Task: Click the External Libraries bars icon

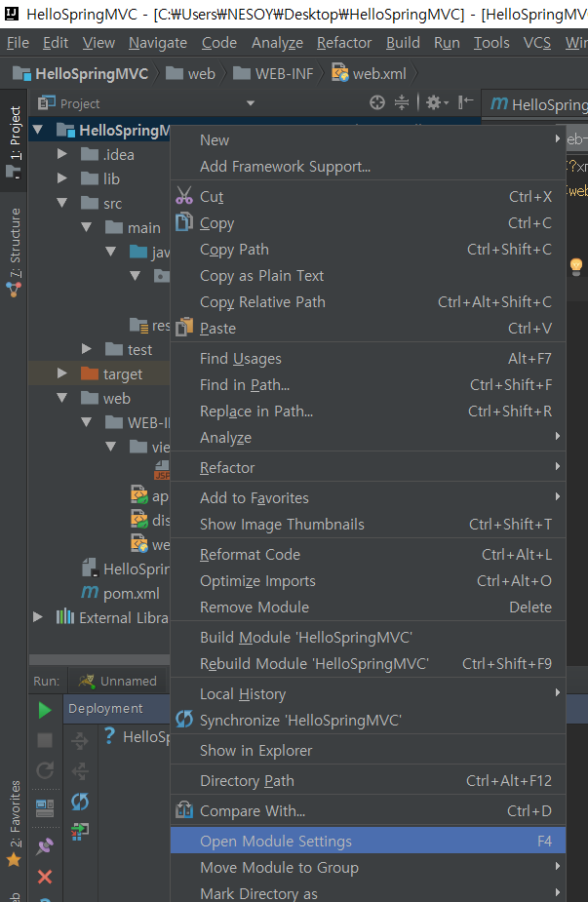Action: 65,616
